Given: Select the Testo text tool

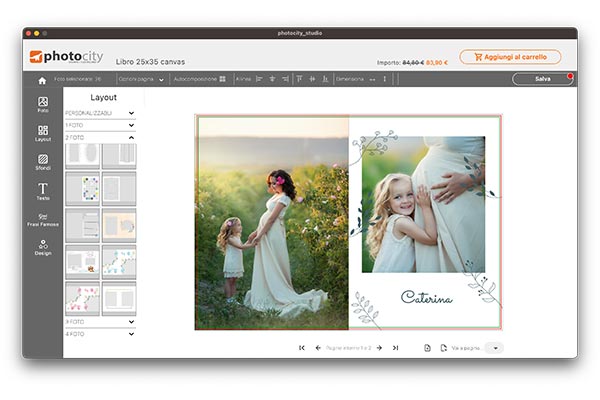Looking at the screenshot, I should 43,191.
